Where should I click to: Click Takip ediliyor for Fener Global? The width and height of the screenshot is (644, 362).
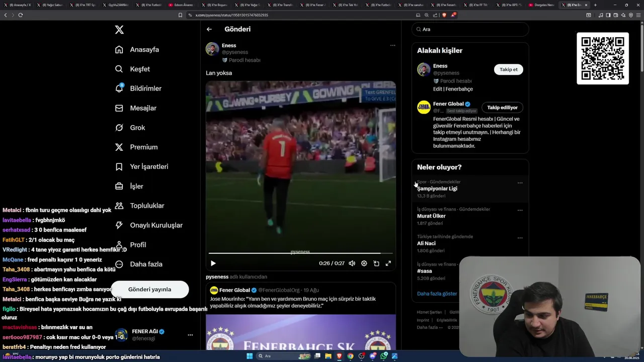502,108
